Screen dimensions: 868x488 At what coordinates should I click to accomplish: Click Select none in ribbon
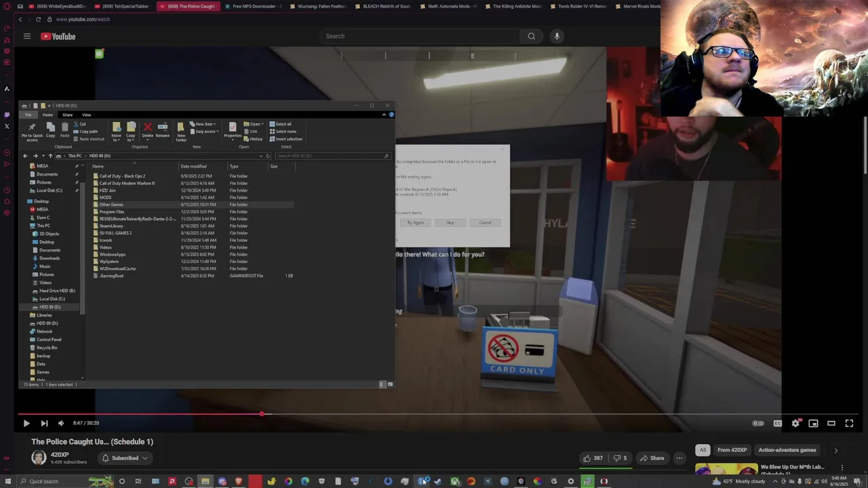[283, 131]
